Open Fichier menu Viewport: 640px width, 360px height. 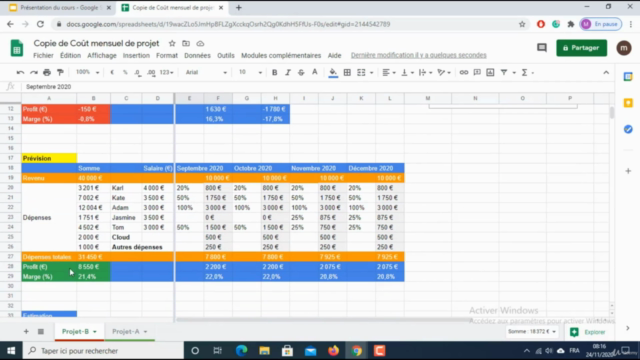click(43, 56)
